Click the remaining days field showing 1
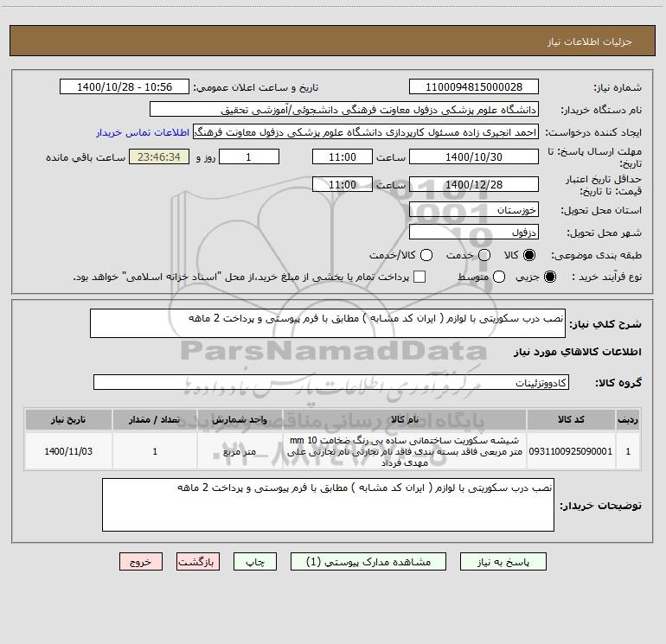 249,156
